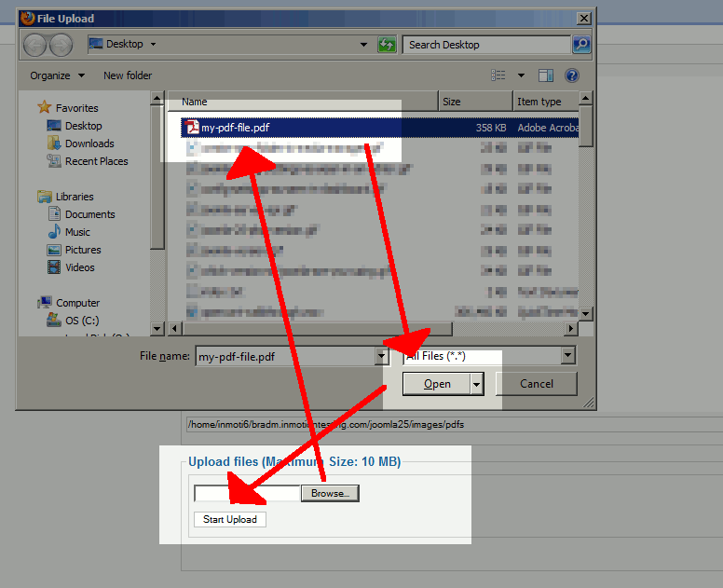The width and height of the screenshot is (723, 588).
Task: Click the file list scroll up arrow
Action: click(585, 98)
